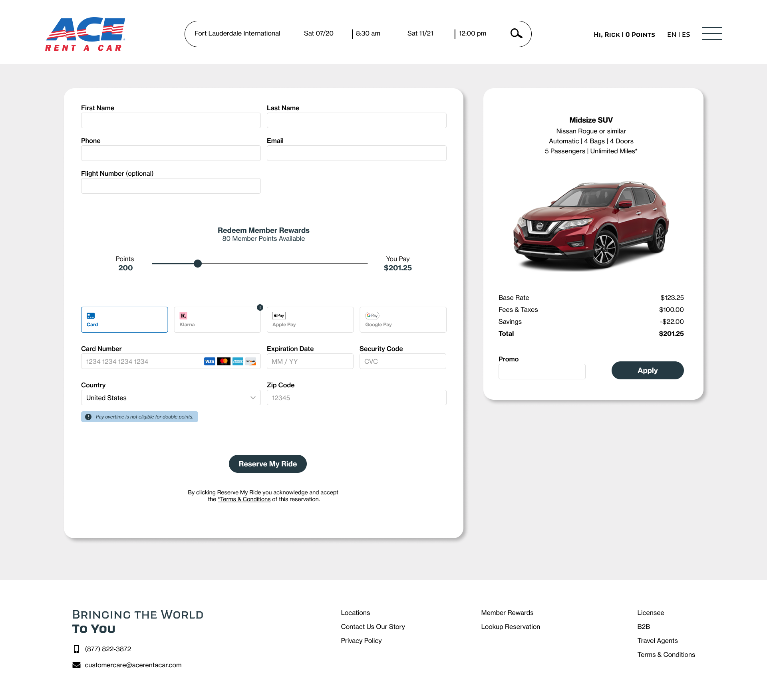
Task: Click the envelope email icon in footer
Action: (x=76, y=665)
